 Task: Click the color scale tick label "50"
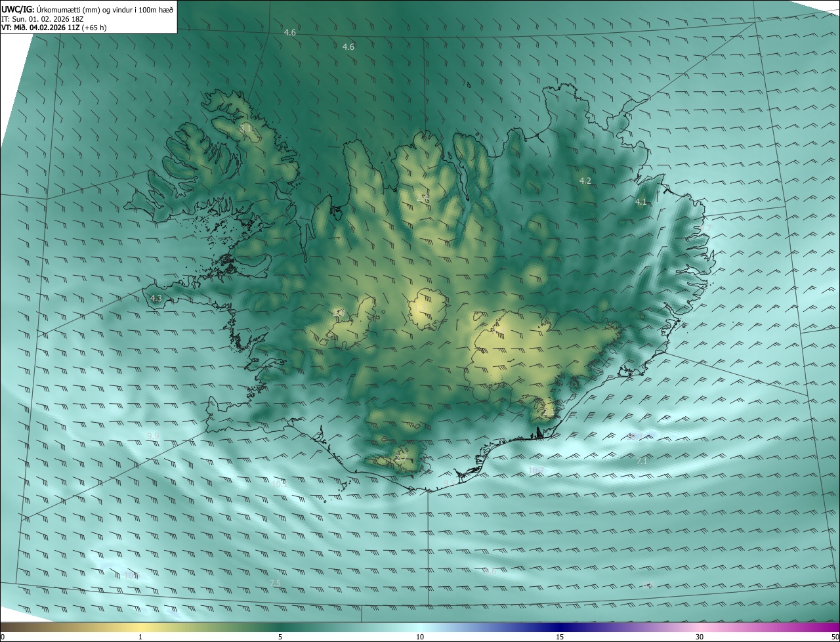pyautogui.click(x=835, y=637)
